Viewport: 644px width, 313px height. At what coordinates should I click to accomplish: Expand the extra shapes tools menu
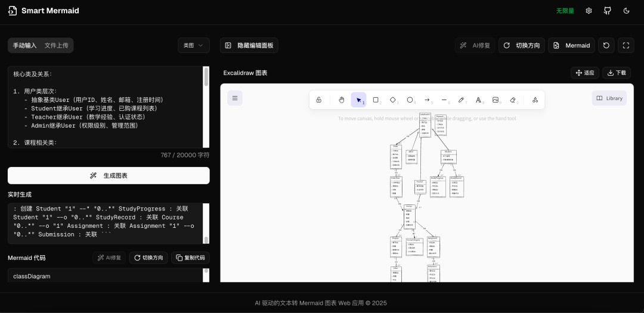(x=535, y=100)
